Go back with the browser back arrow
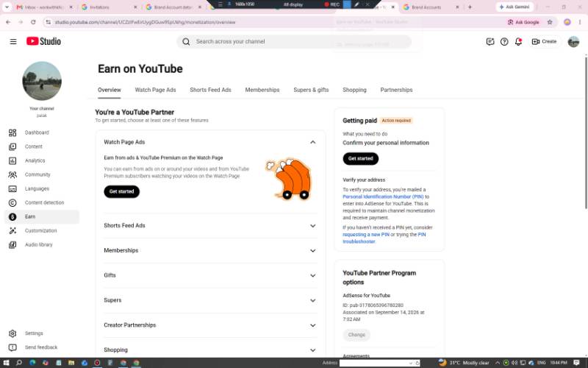Screen dimensions: 588x368 [8, 22]
